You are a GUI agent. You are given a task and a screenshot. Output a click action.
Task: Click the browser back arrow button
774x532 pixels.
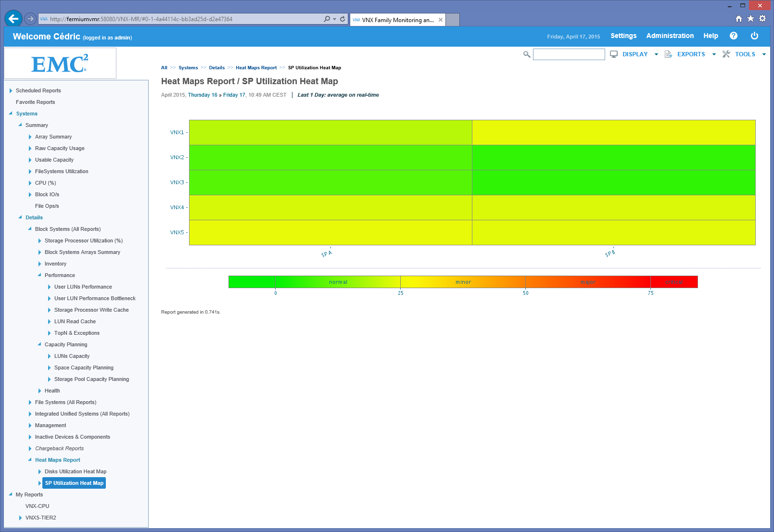coord(13,19)
